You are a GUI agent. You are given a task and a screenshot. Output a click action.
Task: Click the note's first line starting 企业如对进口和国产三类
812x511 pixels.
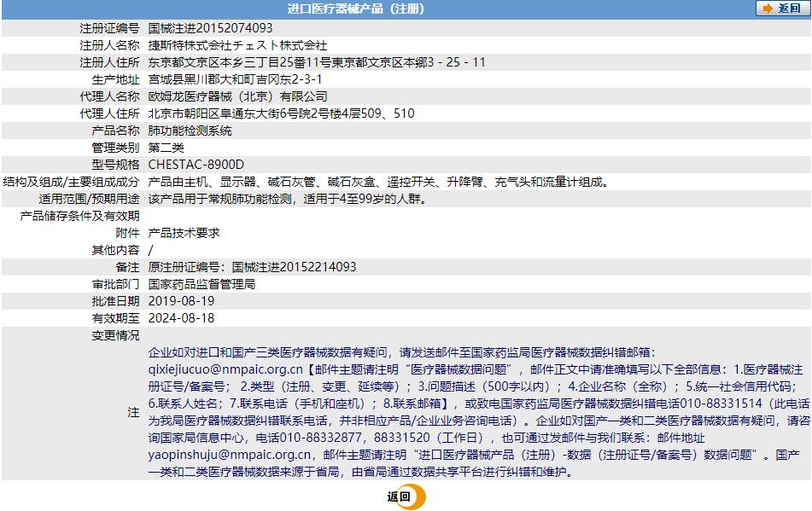(x=402, y=352)
